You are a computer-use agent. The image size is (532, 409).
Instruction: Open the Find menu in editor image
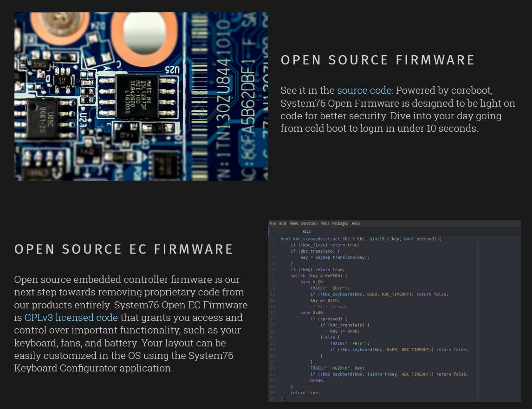[324, 224]
